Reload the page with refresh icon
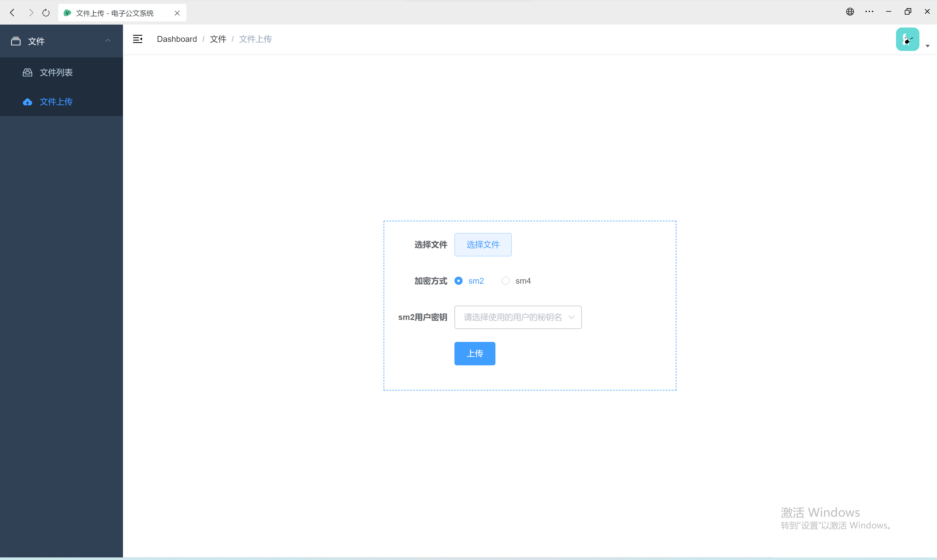Screen dimensions: 937x560 (46, 13)
